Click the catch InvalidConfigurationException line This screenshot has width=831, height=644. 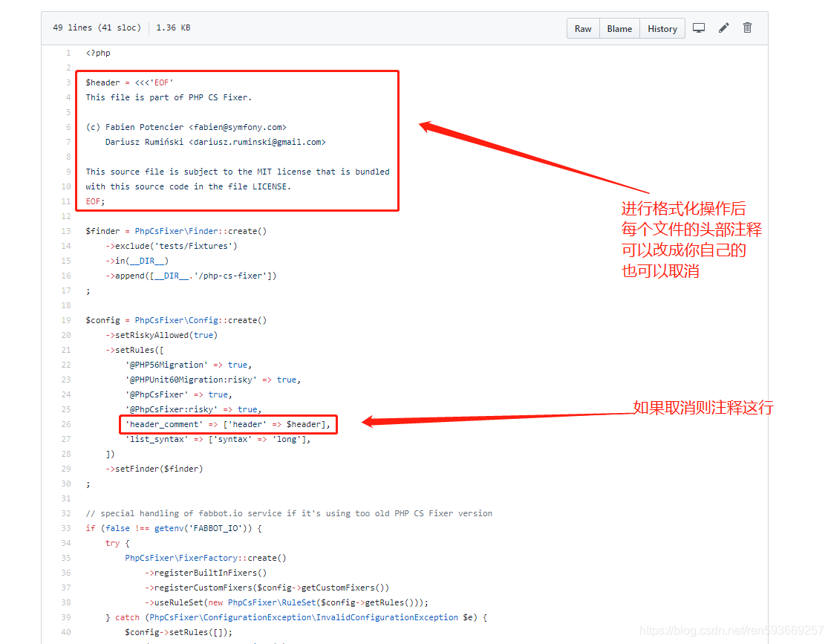(x=296, y=617)
